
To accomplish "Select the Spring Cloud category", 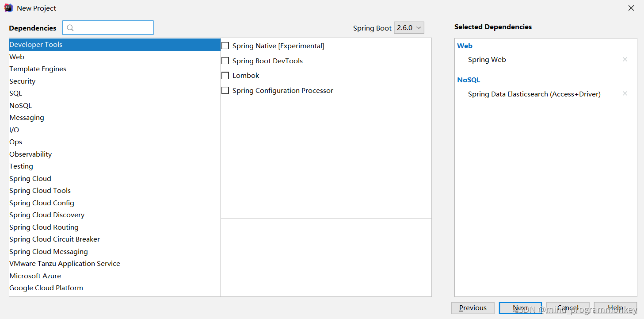I will (115, 178).
